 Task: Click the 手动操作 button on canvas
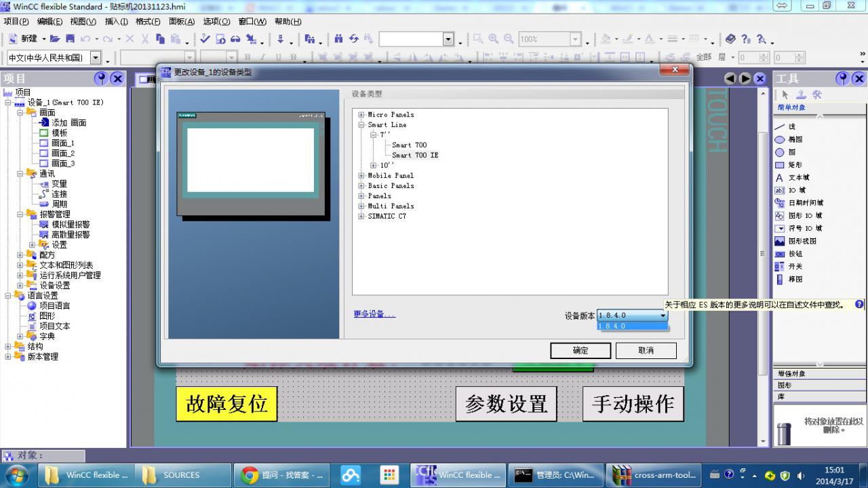pos(633,404)
